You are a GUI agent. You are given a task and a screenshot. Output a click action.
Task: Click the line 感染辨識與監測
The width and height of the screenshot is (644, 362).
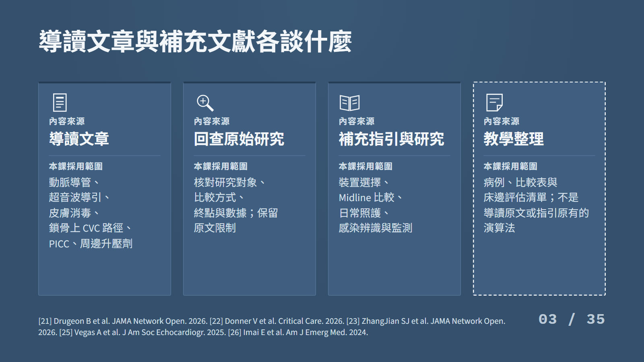pos(376,228)
